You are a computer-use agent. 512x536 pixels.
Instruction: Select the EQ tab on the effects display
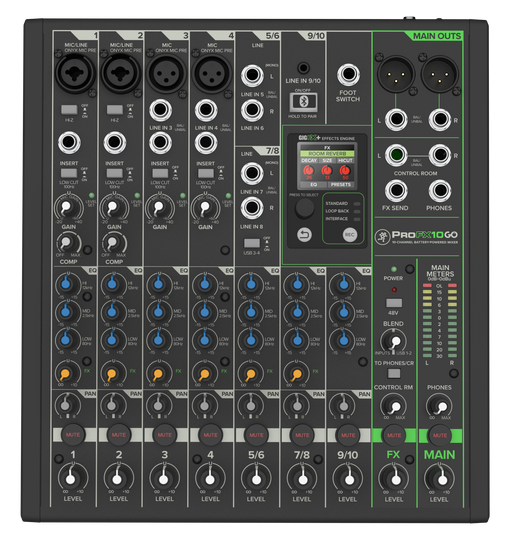point(313,185)
